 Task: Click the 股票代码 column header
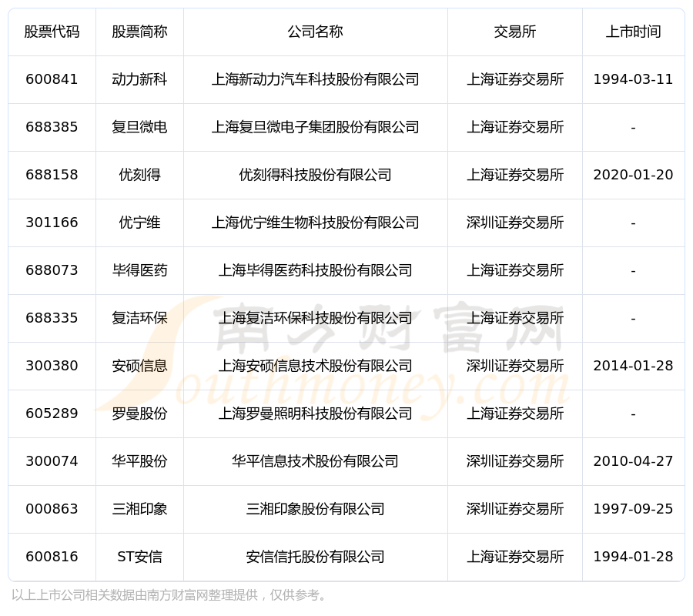[52, 32]
